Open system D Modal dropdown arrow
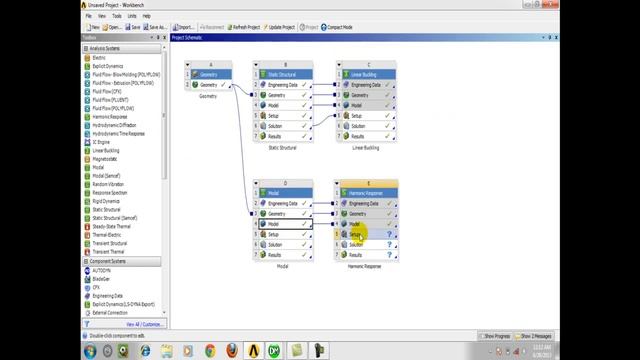The width and height of the screenshot is (640, 360). (x=256, y=183)
